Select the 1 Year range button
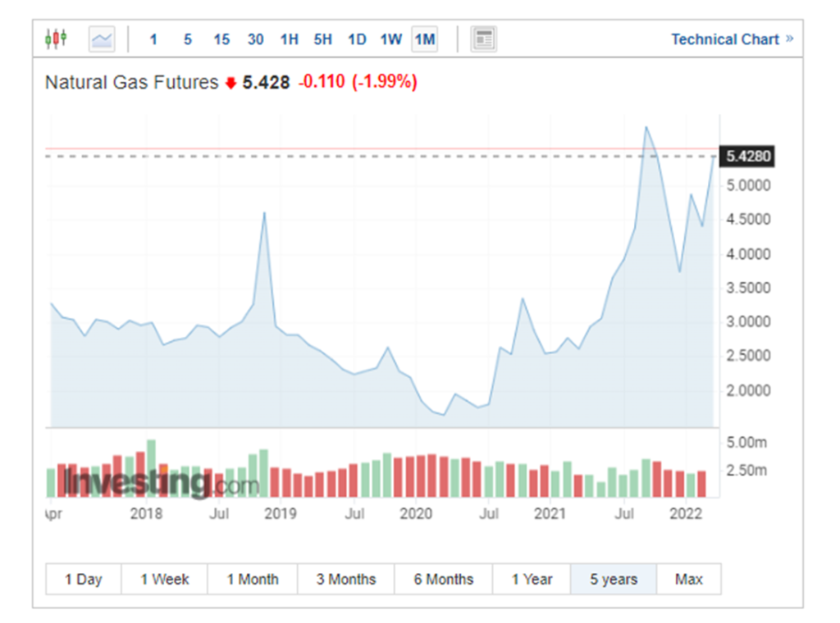 click(x=532, y=579)
